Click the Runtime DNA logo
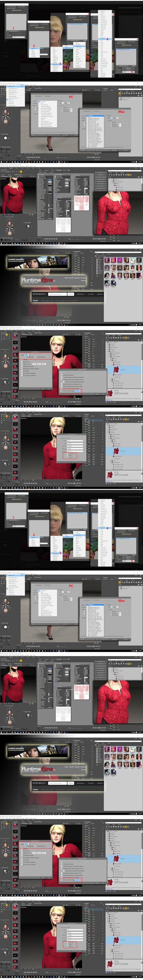This screenshot has width=143, height=980. [x=38, y=280]
